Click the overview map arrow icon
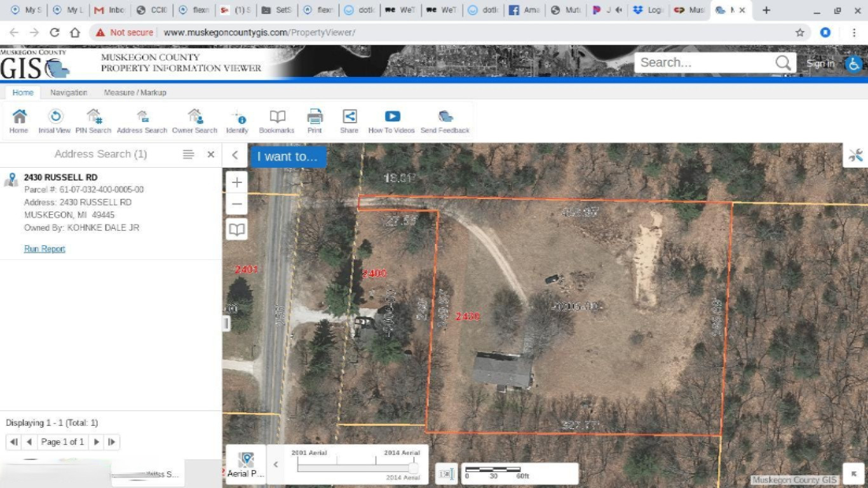868x488 pixels. coord(853,474)
